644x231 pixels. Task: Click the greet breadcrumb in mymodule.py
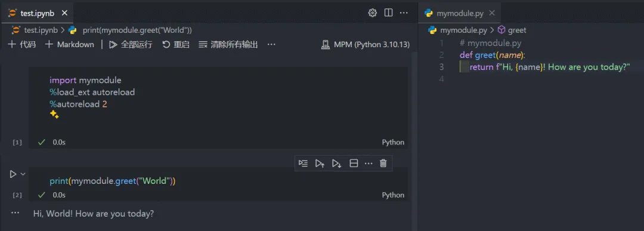512,30
